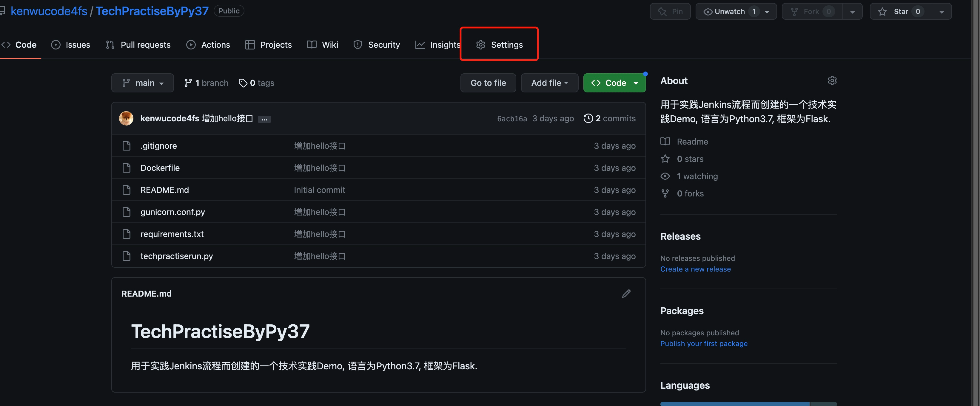Open dropdown arrow beside Star button
This screenshot has height=406, width=980.
[942, 12]
